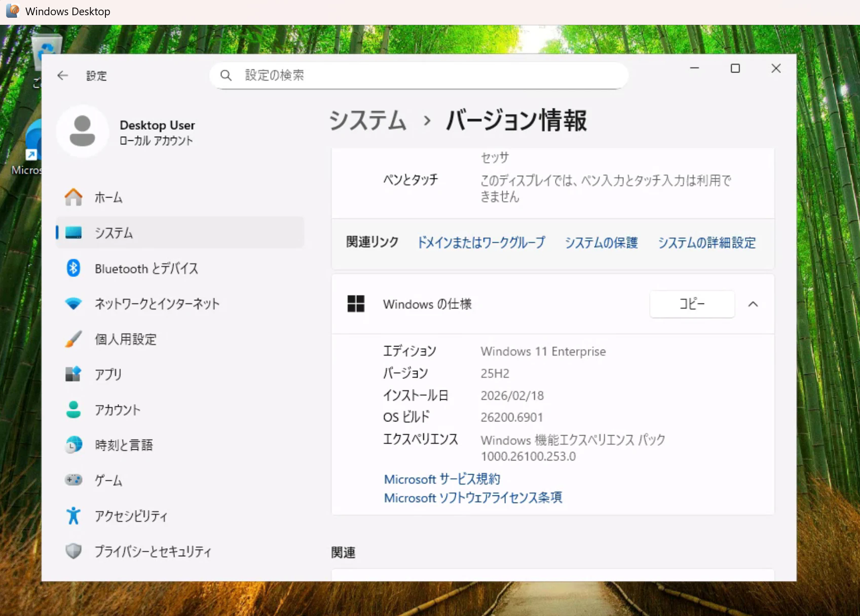Image resolution: width=860 pixels, height=616 pixels.
Task: Open システムの詳細設定 link
Action: click(x=707, y=243)
